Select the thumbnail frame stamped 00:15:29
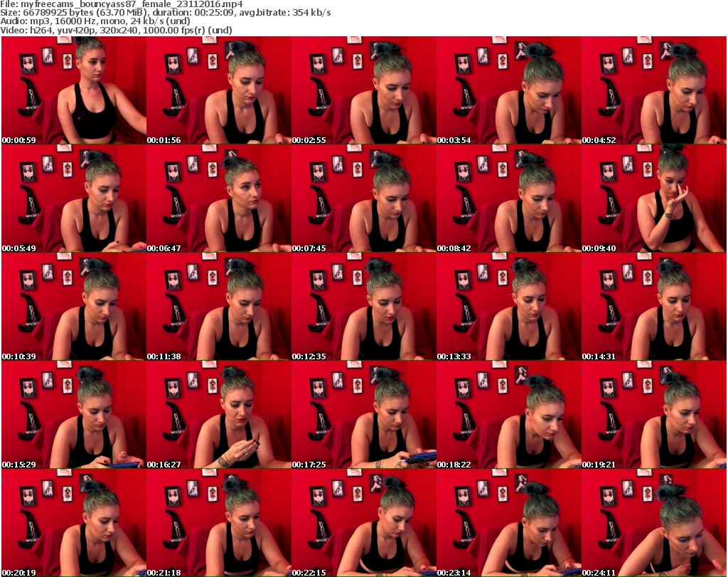 74,414
